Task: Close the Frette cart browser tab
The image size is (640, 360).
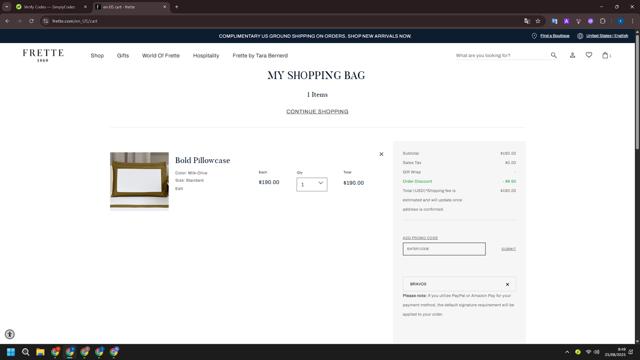Action: pos(165,7)
